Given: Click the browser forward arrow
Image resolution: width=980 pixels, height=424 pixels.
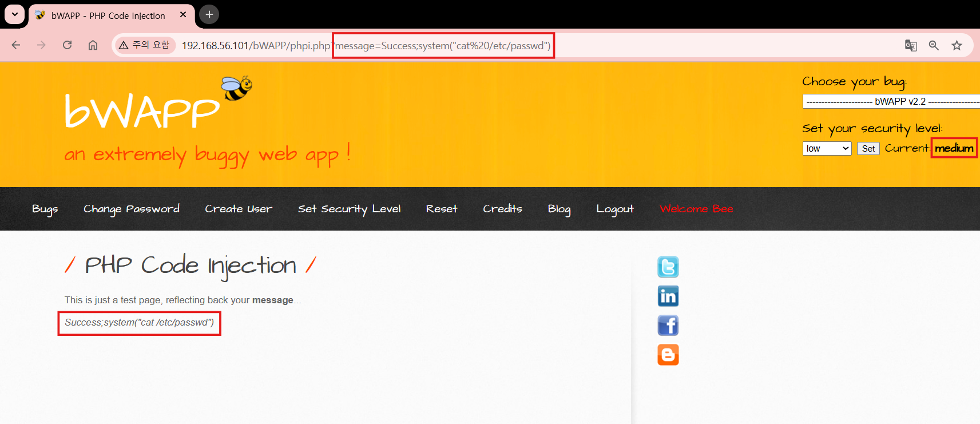Looking at the screenshot, I should 41,45.
